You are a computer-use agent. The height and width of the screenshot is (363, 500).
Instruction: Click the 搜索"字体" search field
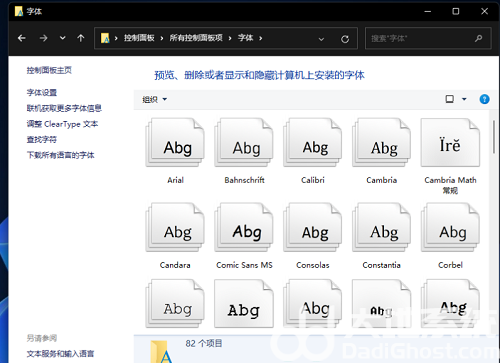(x=428, y=38)
